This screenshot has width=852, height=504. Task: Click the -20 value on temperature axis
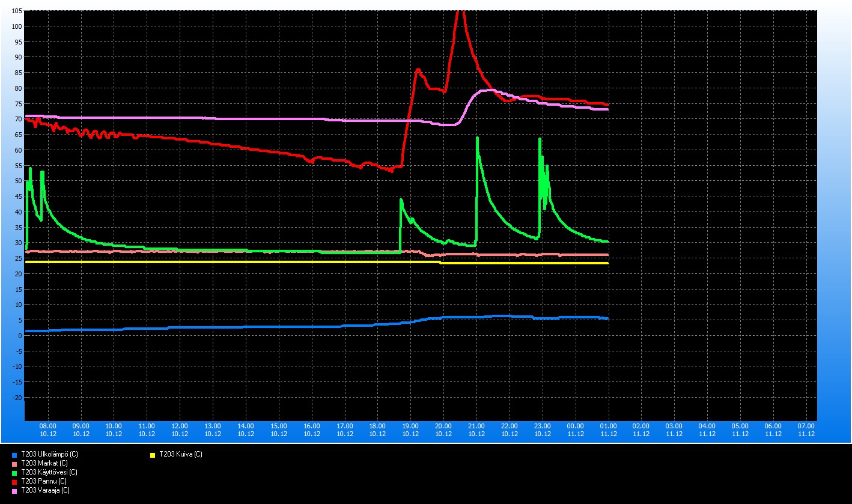coord(16,398)
